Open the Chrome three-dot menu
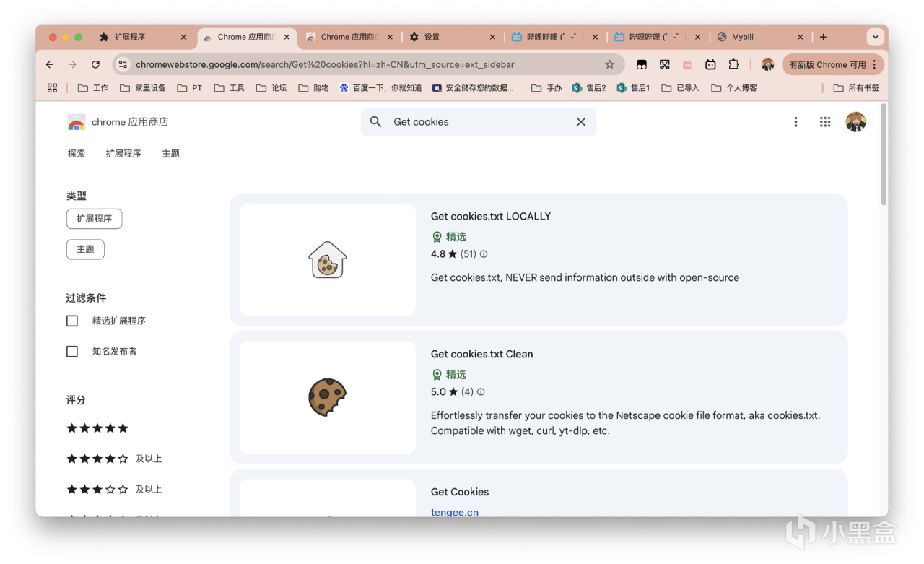Viewport: 924px width, 564px height. coord(874,64)
